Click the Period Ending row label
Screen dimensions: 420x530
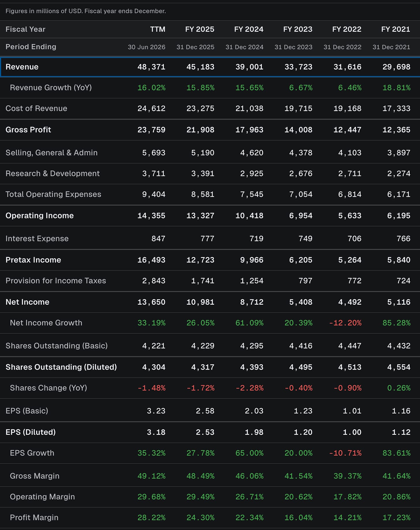tap(31, 47)
